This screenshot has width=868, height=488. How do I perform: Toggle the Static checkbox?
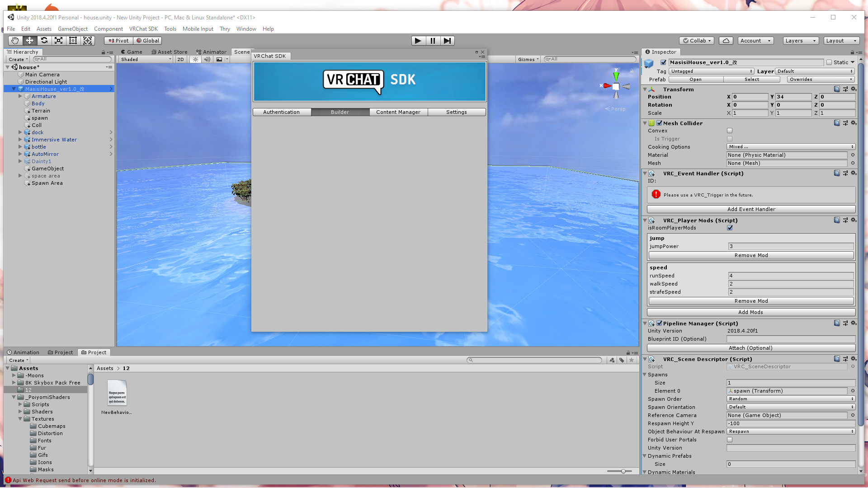[829, 62]
